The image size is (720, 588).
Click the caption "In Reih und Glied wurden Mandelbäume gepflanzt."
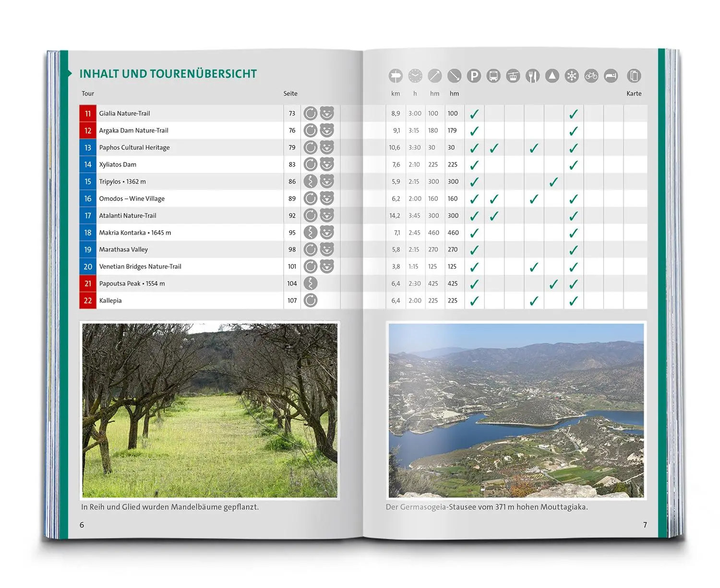(170, 507)
